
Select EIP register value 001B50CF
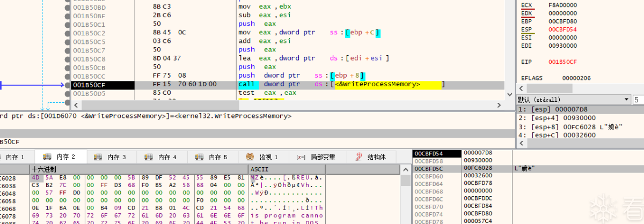coord(562,62)
